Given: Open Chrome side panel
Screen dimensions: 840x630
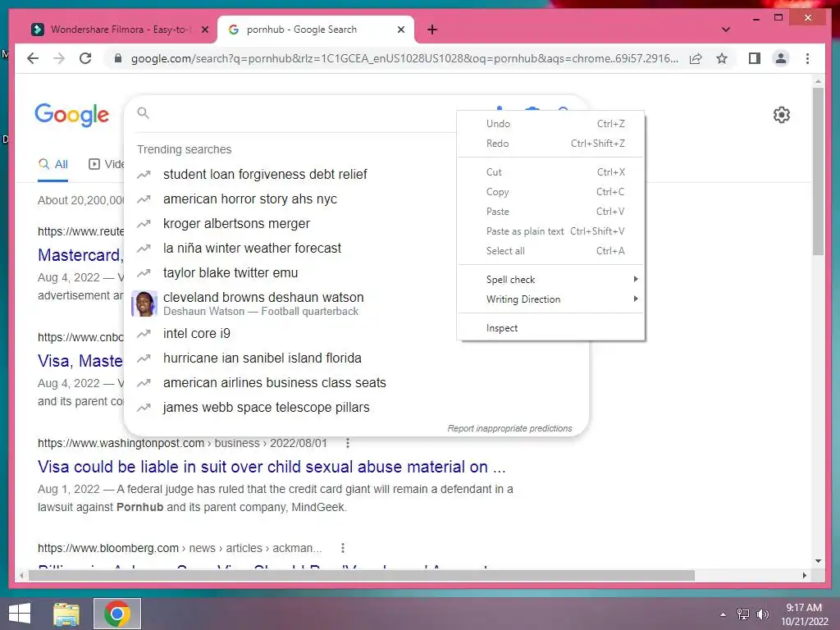Looking at the screenshot, I should coord(755,58).
